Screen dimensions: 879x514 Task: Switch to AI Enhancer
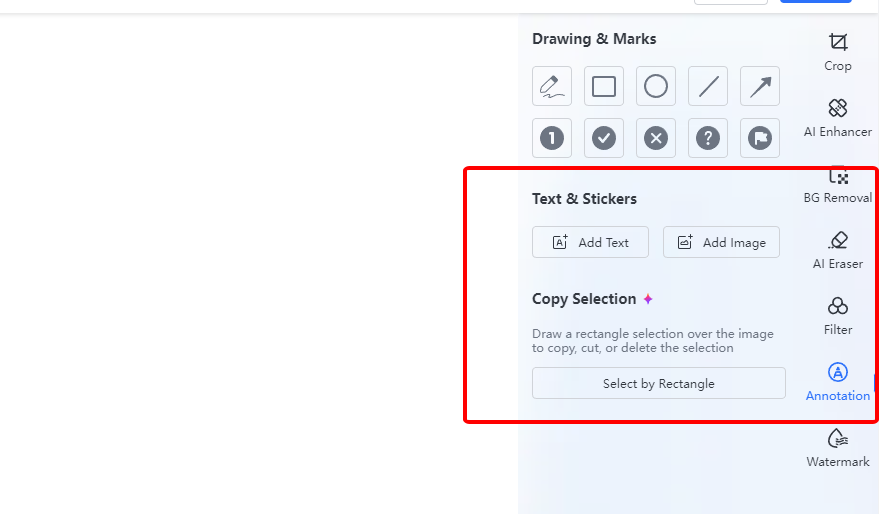(x=838, y=118)
